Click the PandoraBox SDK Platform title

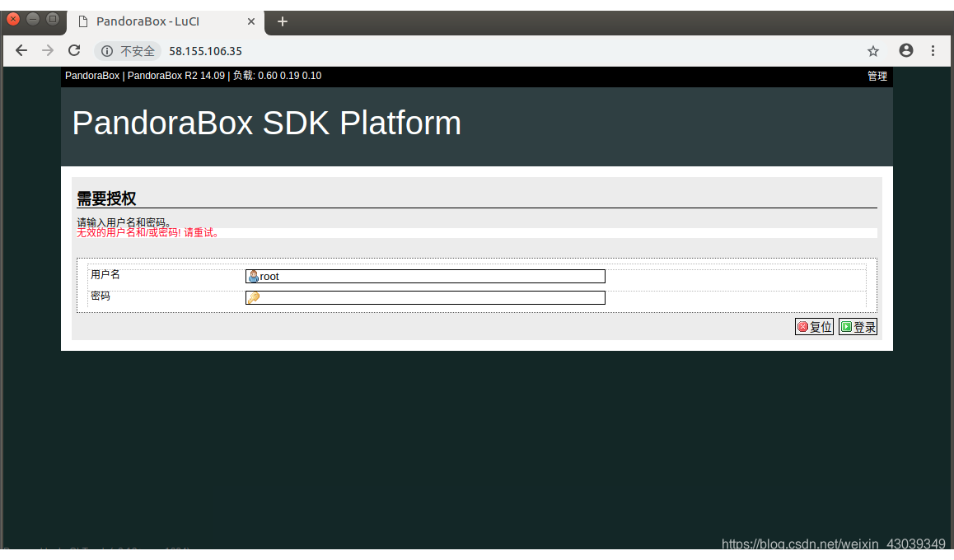(x=266, y=123)
